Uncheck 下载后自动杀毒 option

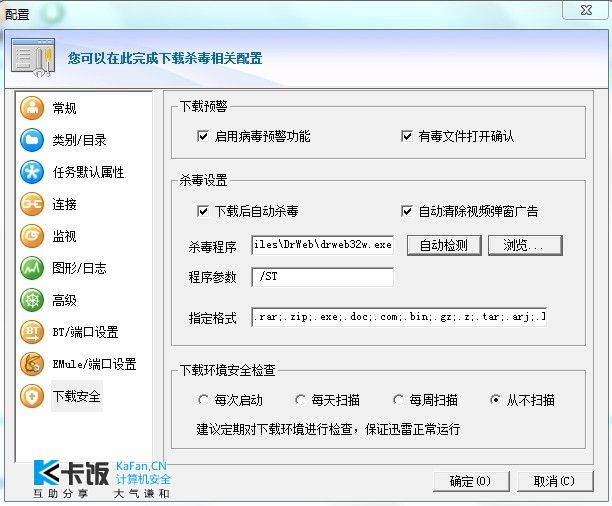(203, 211)
